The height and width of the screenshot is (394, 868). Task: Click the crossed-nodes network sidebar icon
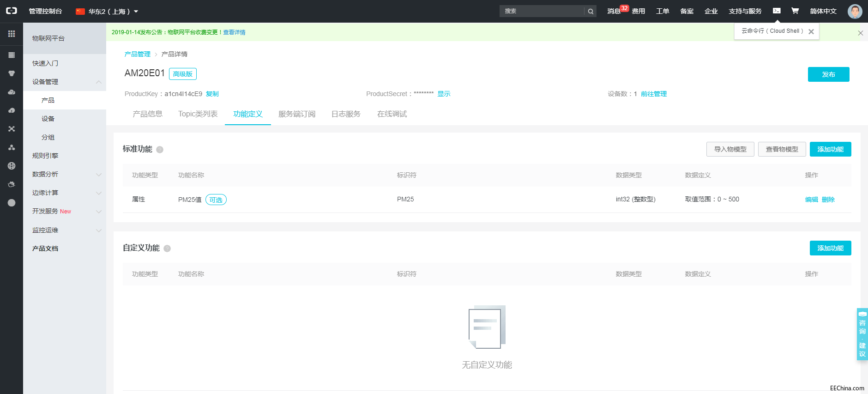12,129
